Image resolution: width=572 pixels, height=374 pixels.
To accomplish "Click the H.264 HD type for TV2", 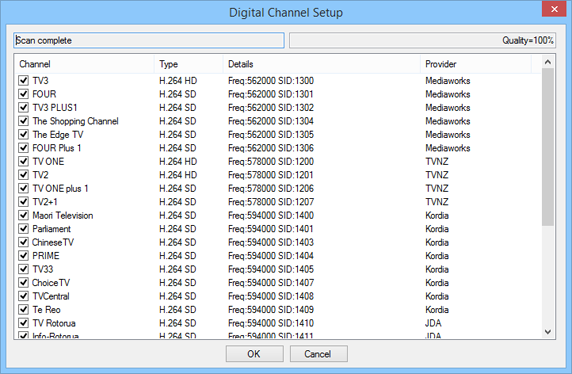I will click(178, 175).
